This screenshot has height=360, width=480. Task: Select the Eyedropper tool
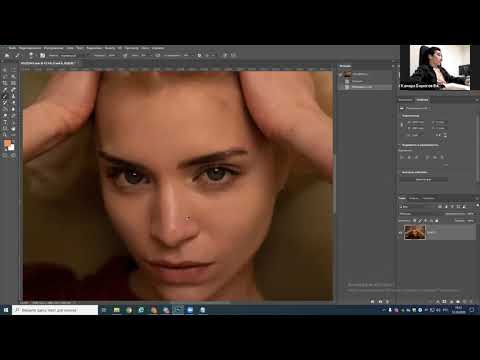(x=5, y=90)
